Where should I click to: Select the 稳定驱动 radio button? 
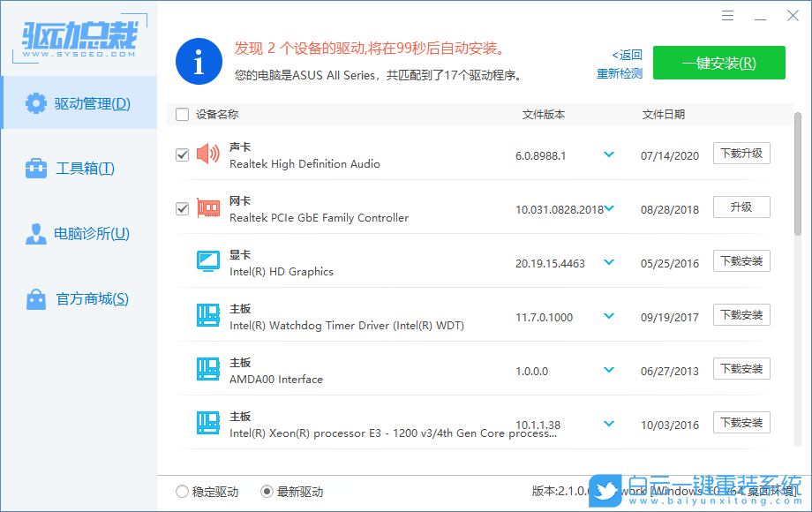point(183,492)
